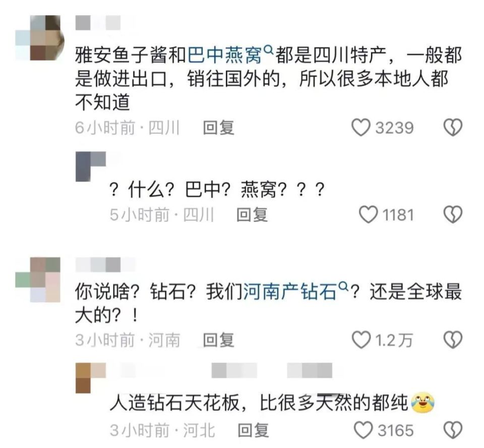484x448 pixels.
Task: Open avatar of the Sichuan caviar commenter
Action: pyautogui.click(x=40, y=37)
